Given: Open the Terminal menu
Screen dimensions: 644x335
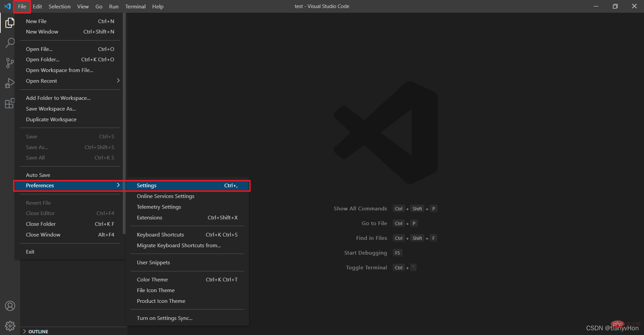Looking at the screenshot, I should click(x=135, y=6).
